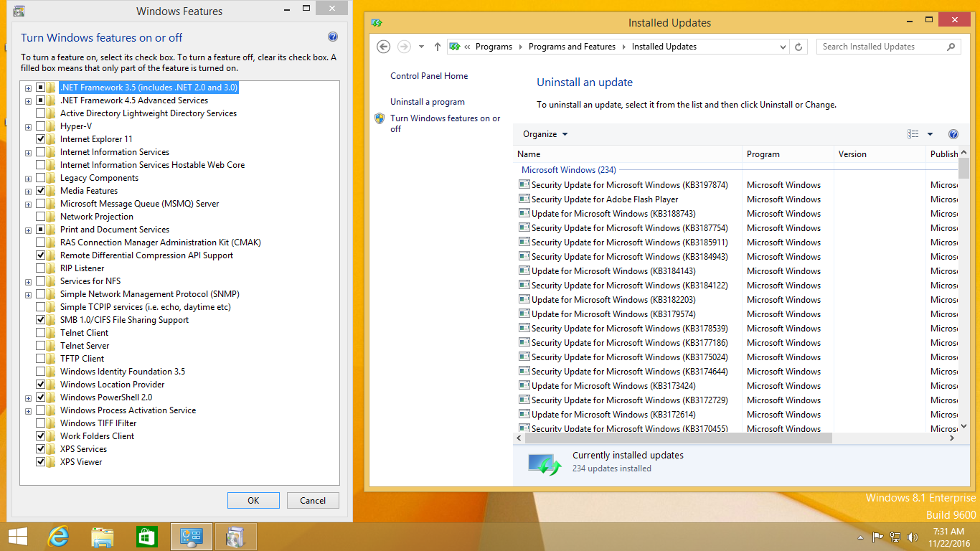Open address bar history dropdown

point(783,47)
